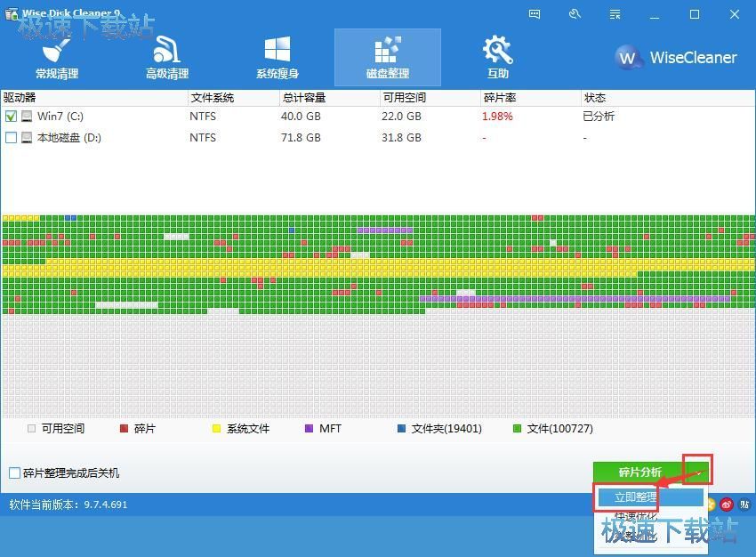756x557 pixels.
Task: Check the 本地磁盘 (D:) drive checkbox
Action: pyautogui.click(x=11, y=138)
